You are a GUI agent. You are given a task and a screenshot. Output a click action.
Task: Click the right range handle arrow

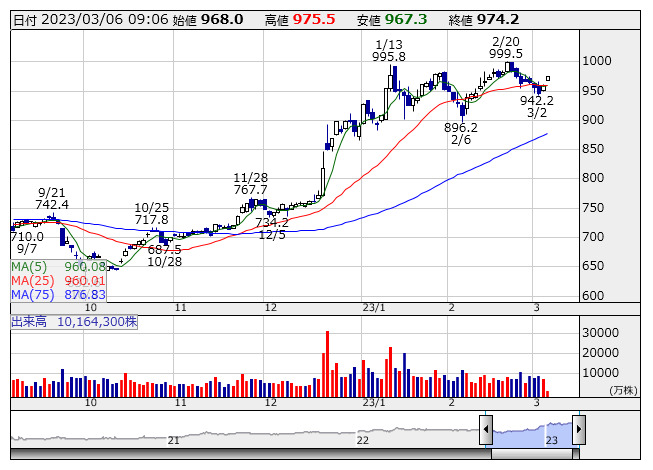tap(579, 430)
